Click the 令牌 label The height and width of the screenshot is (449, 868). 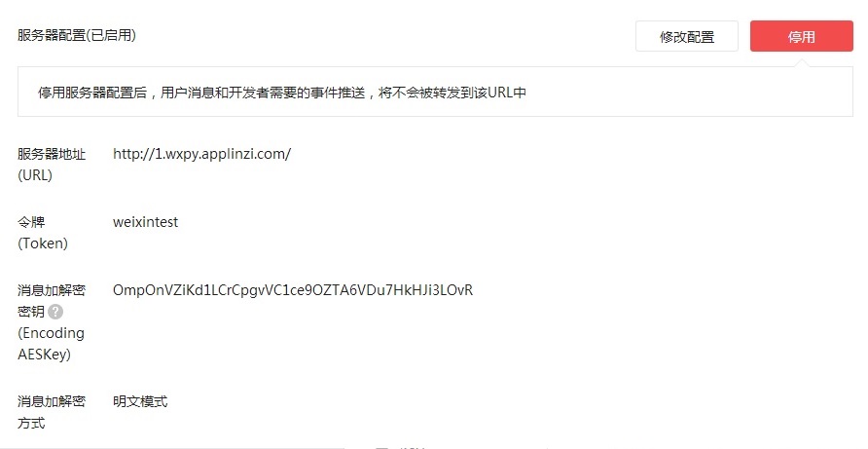[31, 222]
